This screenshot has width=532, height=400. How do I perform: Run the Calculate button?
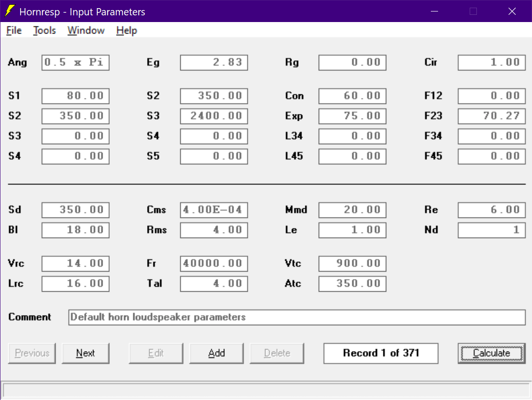coord(491,353)
